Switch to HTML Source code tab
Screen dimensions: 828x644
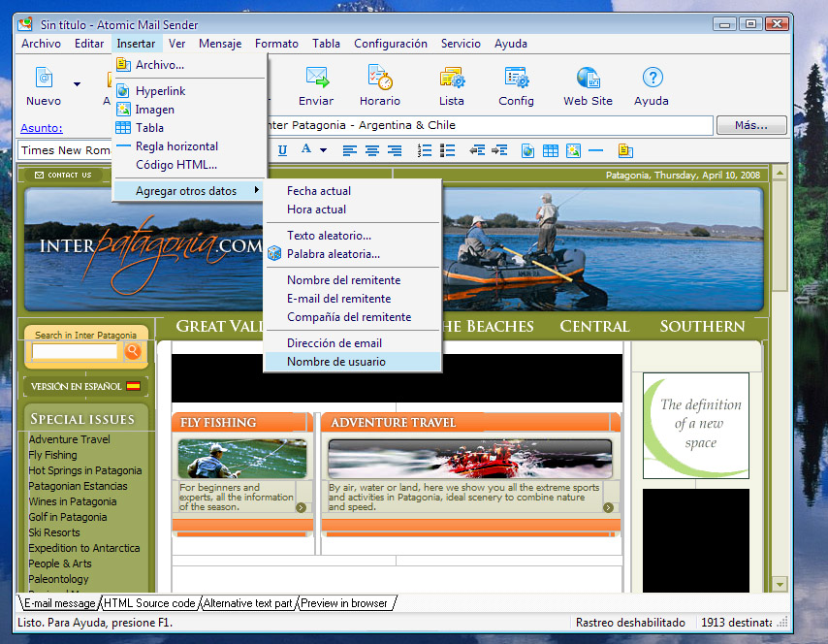[149, 603]
